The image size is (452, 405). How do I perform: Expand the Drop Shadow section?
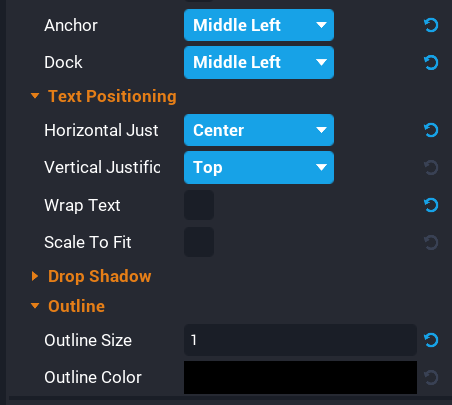point(35,276)
